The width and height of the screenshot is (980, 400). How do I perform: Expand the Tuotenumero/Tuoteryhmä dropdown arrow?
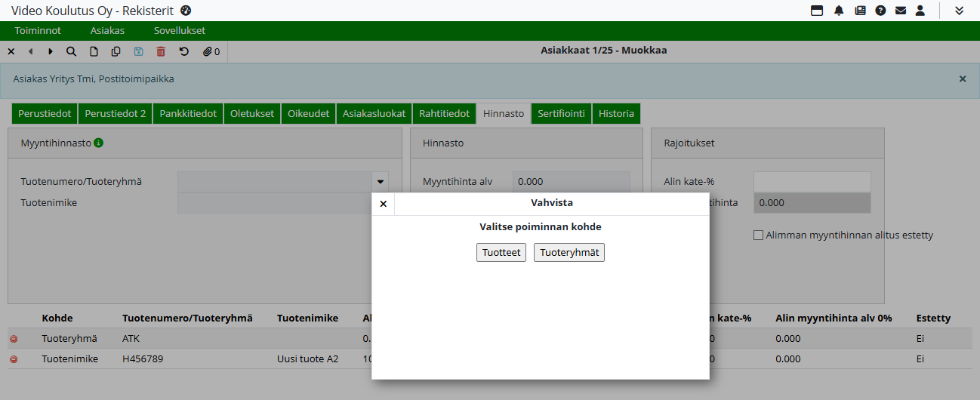[380, 182]
